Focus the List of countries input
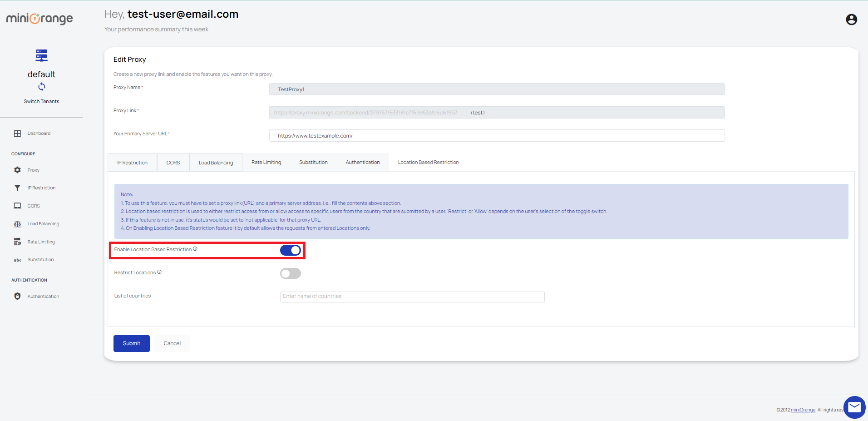 [412, 297]
